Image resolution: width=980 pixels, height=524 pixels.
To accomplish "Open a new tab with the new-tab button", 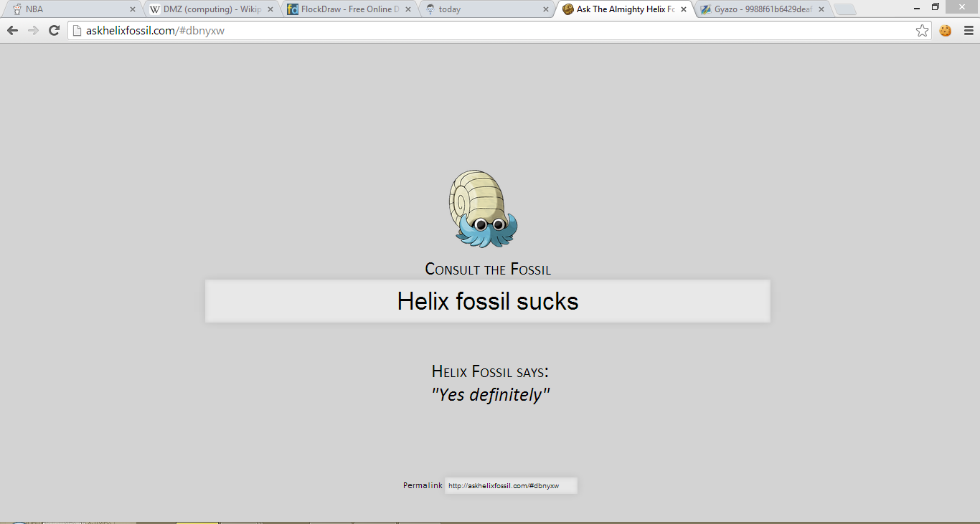I will [845, 10].
